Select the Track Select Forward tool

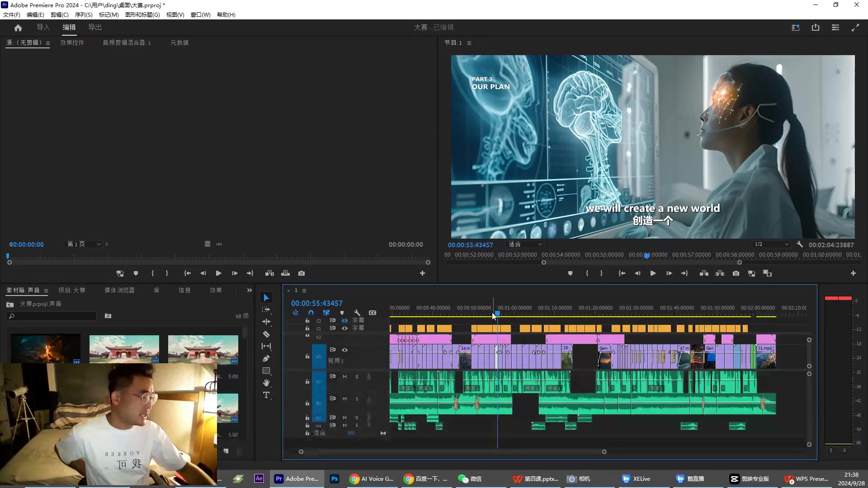[x=266, y=310]
